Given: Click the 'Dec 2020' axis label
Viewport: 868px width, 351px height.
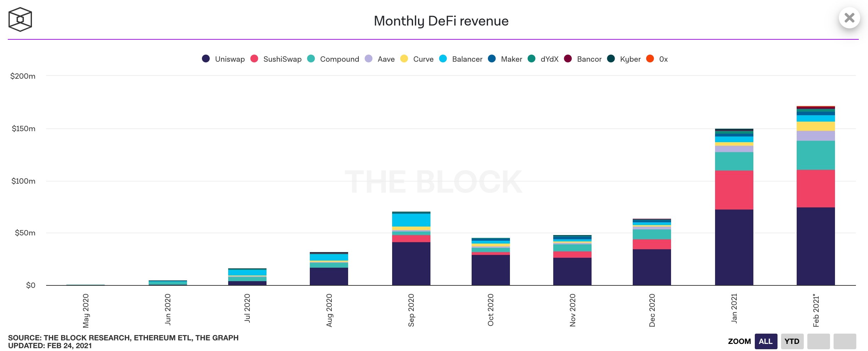Looking at the screenshot, I should (652, 310).
